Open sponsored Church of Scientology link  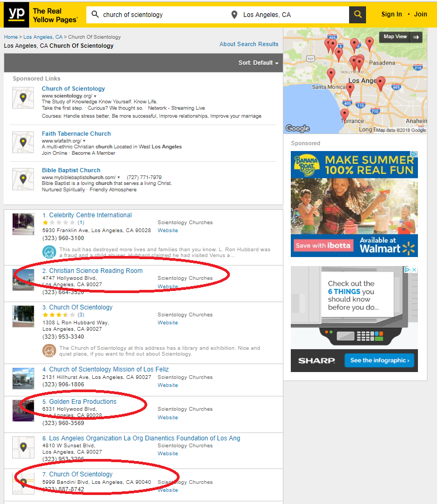coord(73,89)
